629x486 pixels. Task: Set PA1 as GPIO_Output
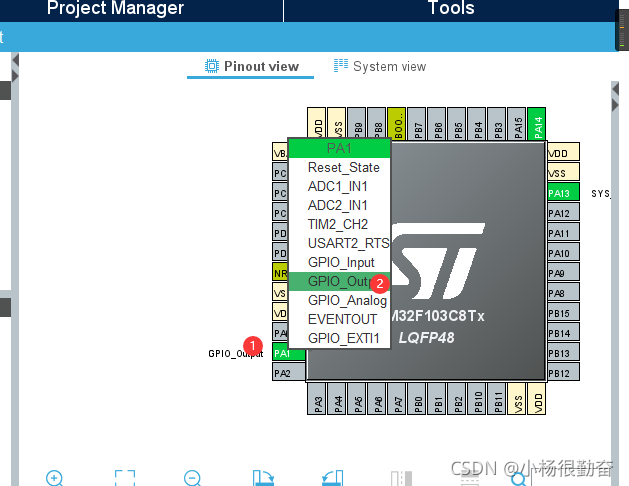[339, 281]
